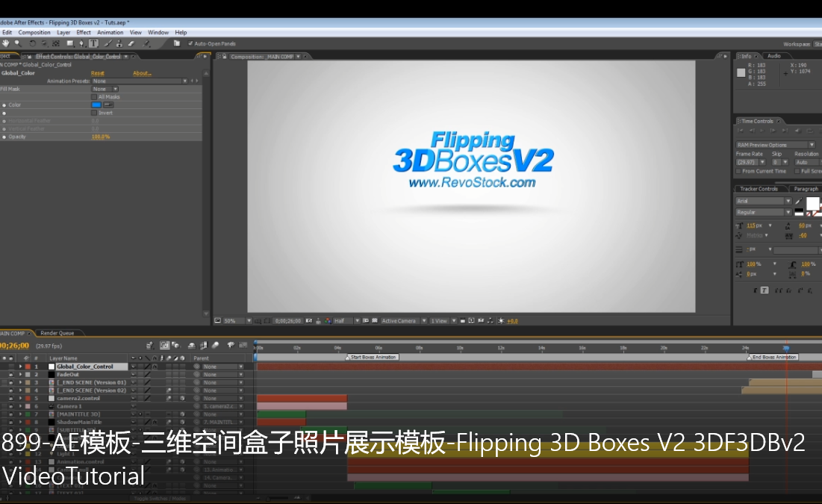822x504 pixels.
Task: Select the Horizontal Type tool
Action: coord(93,43)
